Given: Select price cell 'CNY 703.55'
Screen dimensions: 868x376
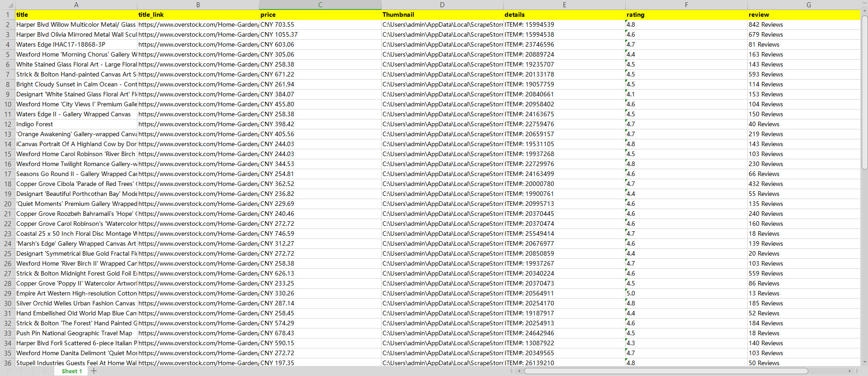Looking at the screenshot, I should click(320, 24).
